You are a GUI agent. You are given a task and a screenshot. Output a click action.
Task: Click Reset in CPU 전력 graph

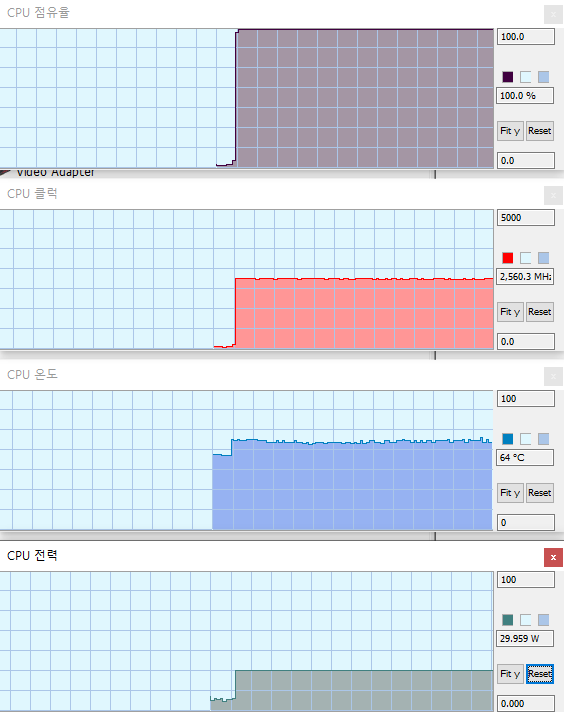point(540,674)
